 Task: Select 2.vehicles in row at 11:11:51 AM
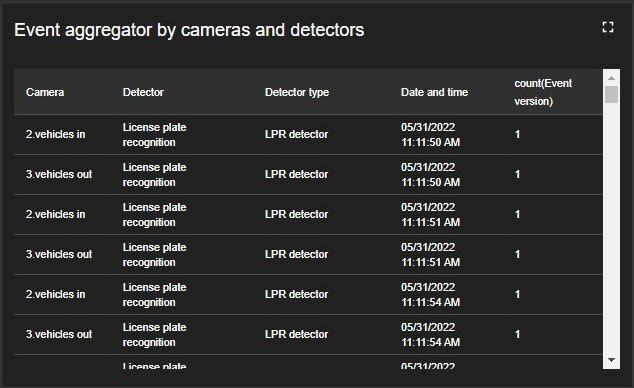[308, 214]
